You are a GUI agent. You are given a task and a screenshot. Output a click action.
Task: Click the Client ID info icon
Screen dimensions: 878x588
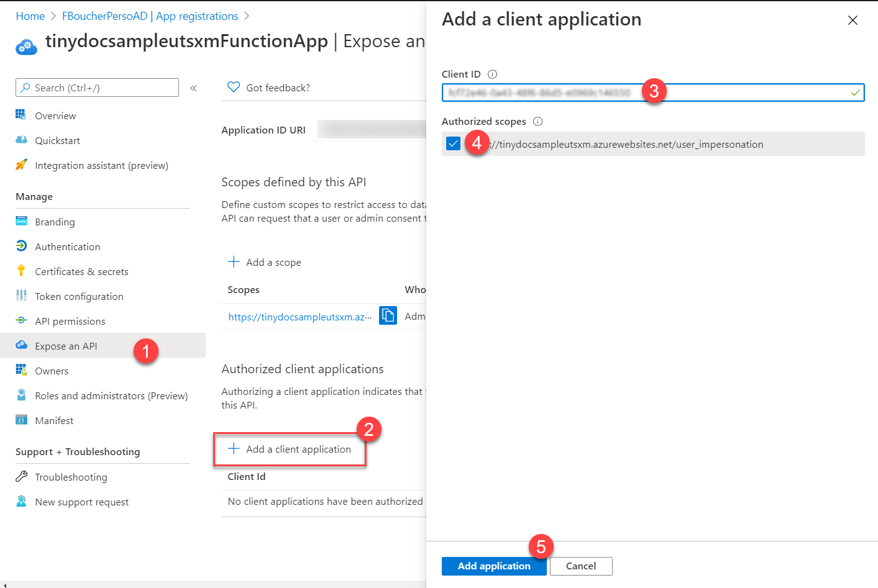coord(492,74)
